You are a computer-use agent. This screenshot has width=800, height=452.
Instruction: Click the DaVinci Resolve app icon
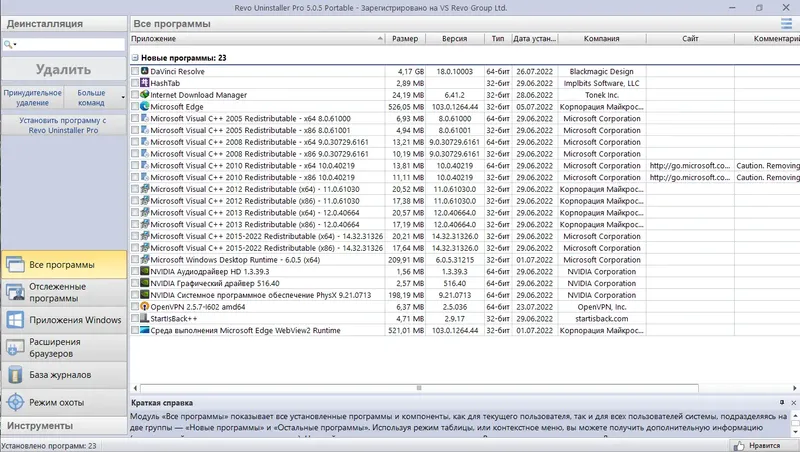[145, 71]
